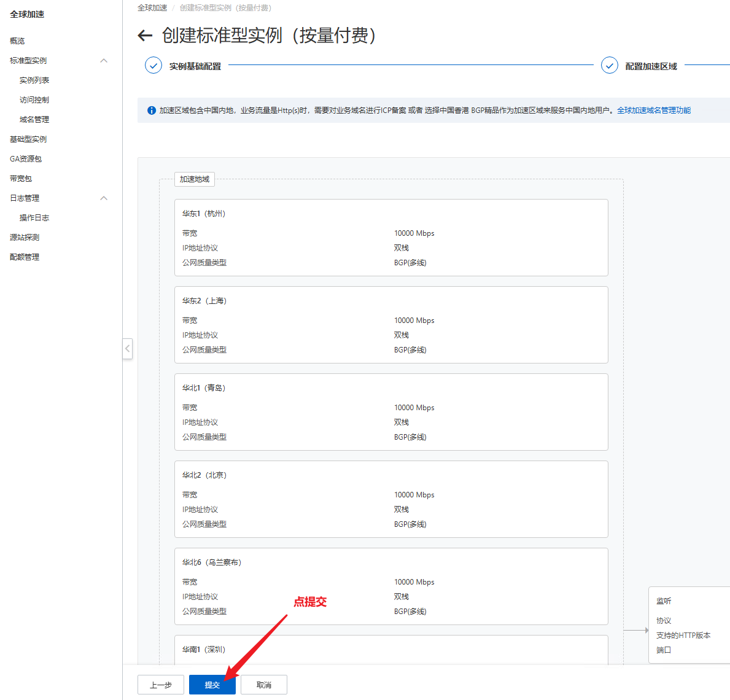Screen dimensions: 730x700
Task: Click 全球加速 in the breadcrumb
Action: coord(152,8)
